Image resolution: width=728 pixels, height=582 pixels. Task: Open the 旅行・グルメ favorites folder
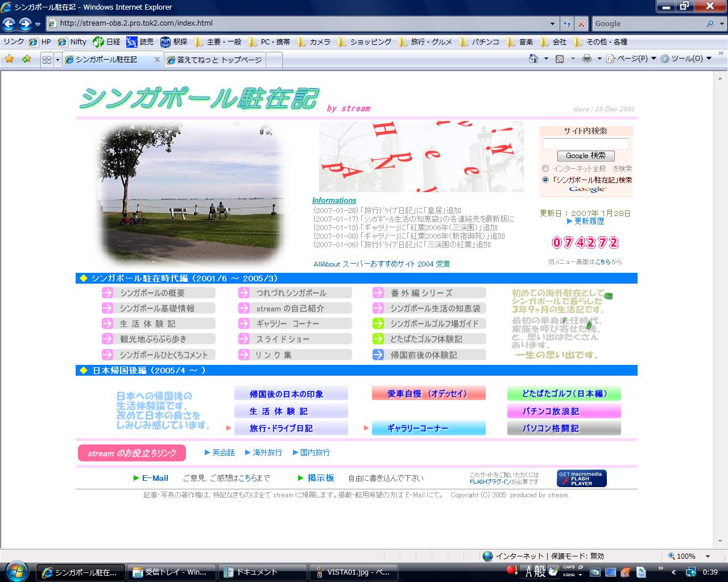[425, 41]
